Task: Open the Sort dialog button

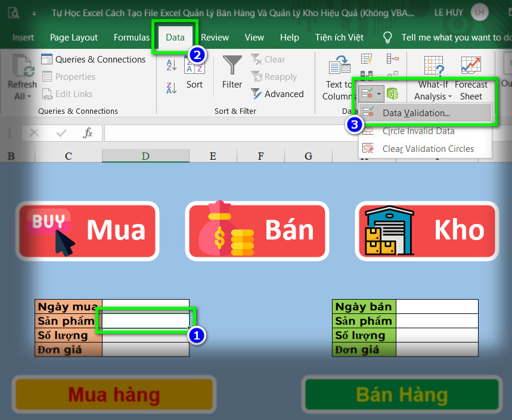Action: (195, 73)
